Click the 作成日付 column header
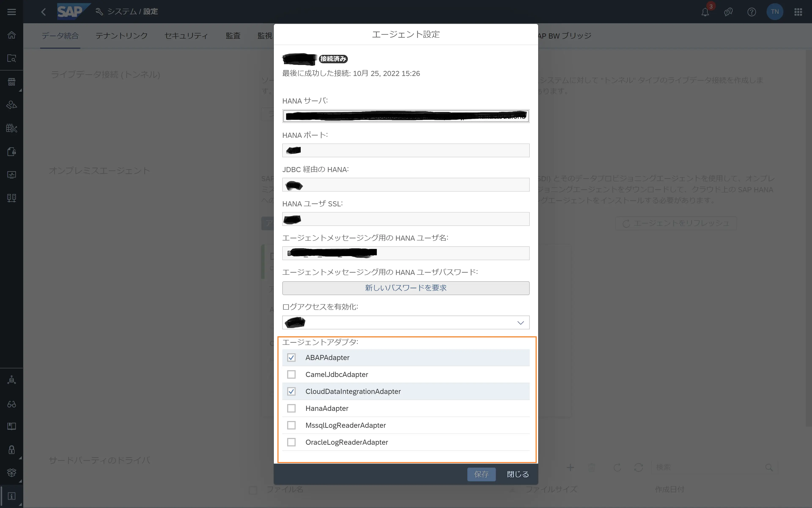Screen dimensions: 812x508 pos(670,490)
